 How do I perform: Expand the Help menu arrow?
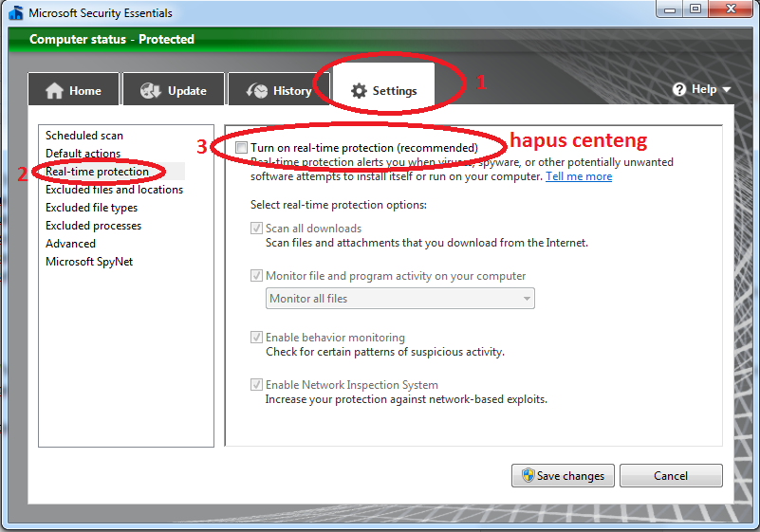pos(726,90)
